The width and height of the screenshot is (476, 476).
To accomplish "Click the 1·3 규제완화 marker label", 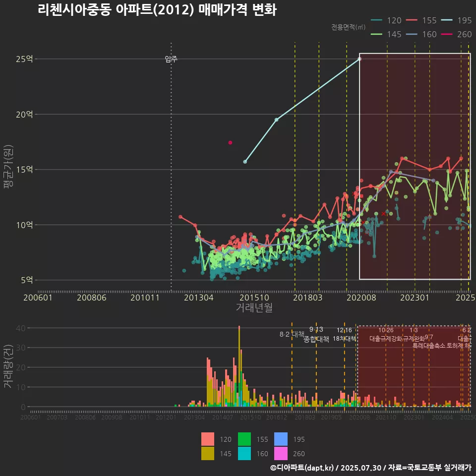I will 414,334.
